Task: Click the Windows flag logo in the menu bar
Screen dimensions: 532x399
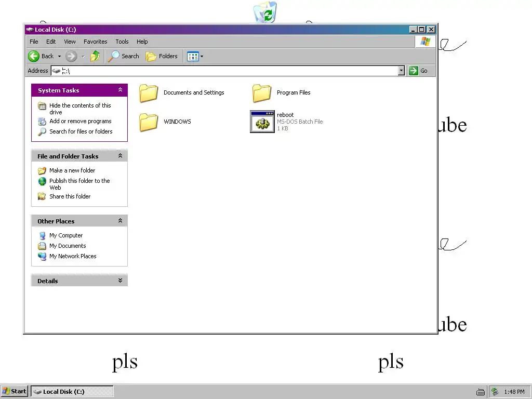Action: click(425, 42)
